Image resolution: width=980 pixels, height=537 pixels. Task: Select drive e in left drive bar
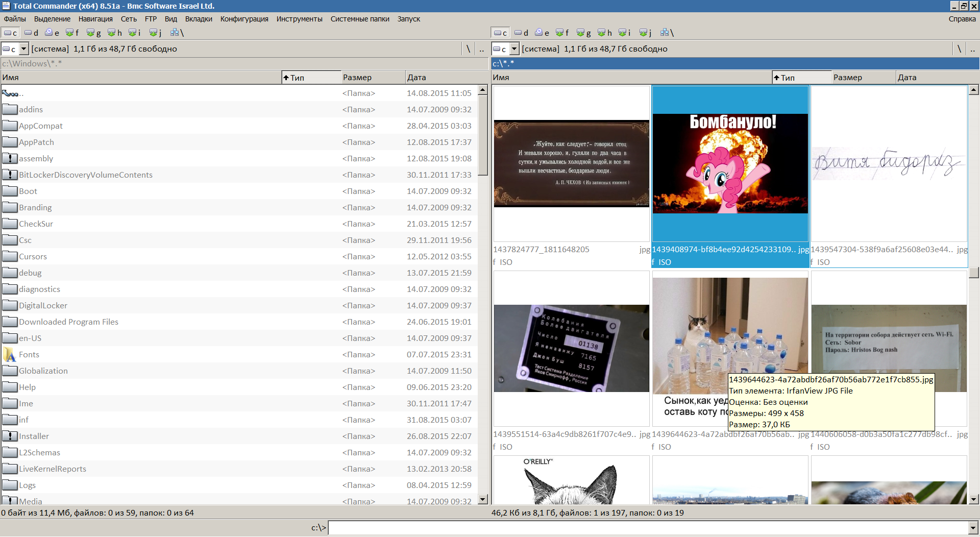pos(52,33)
